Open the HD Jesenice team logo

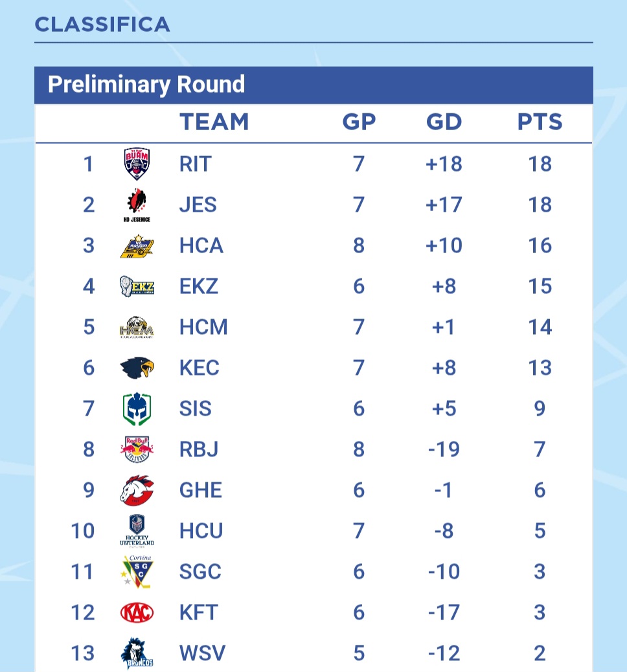click(137, 205)
